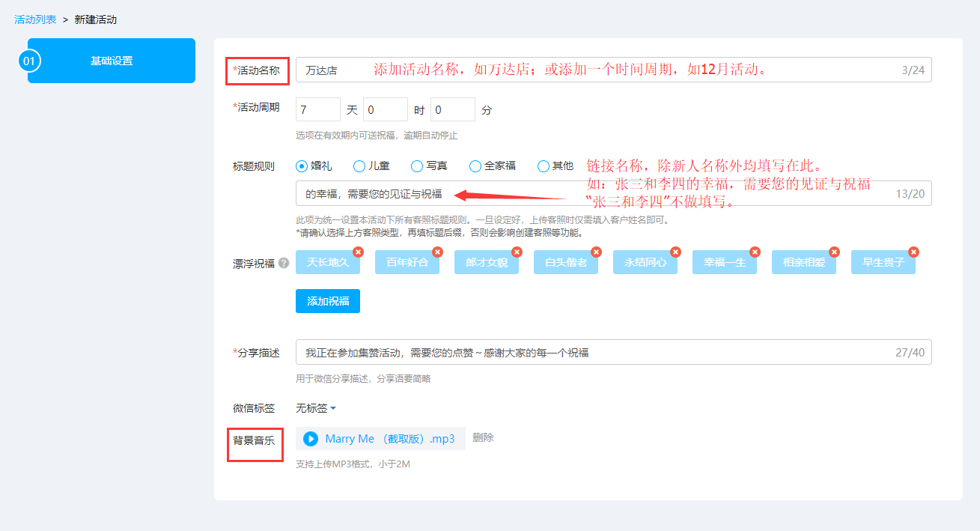
Task: Remove the 早生贵子 blessing tag
Action: (914, 252)
